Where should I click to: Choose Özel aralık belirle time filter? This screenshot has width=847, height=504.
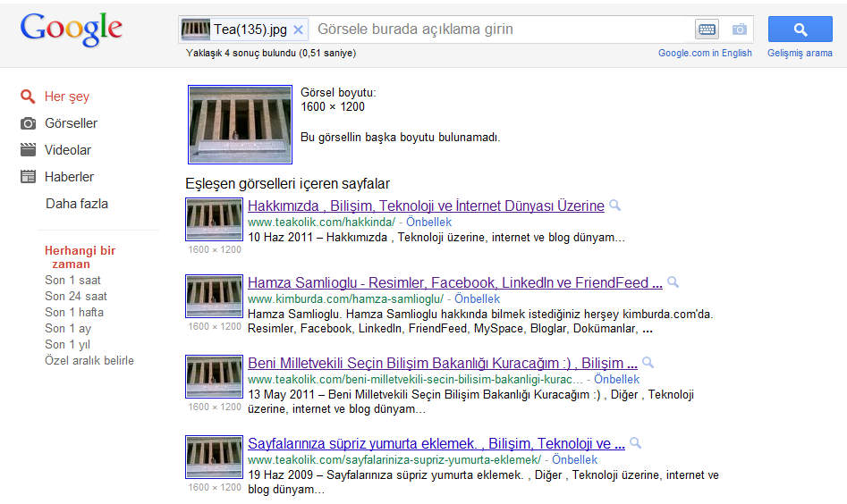click(89, 360)
